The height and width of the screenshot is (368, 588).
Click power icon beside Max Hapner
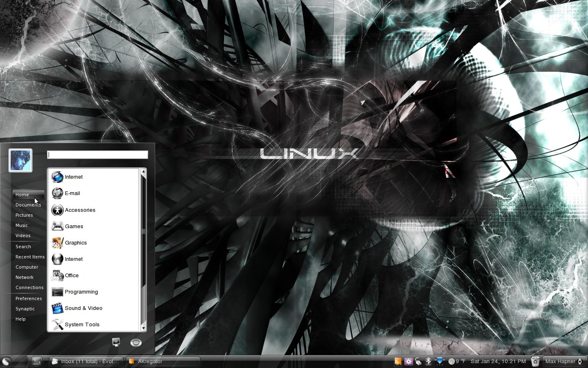pos(580,361)
